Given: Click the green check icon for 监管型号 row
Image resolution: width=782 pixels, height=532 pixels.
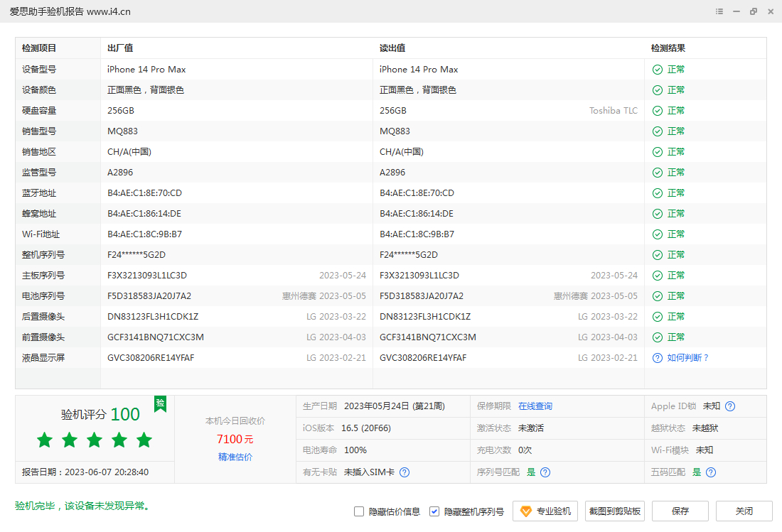Looking at the screenshot, I should coord(658,173).
